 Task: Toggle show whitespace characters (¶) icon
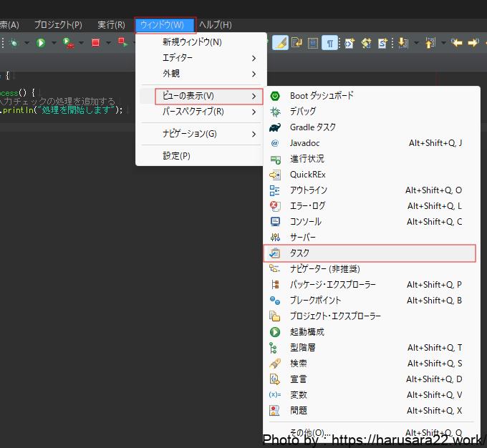(329, 43)
